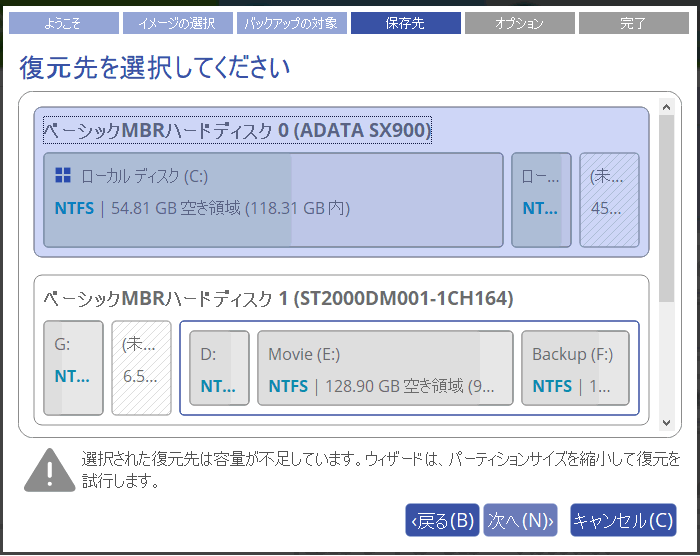Select Hard Disk 1 ST2000DM001 header
This screenshot has height=556, width=700.
coord(278,298)
